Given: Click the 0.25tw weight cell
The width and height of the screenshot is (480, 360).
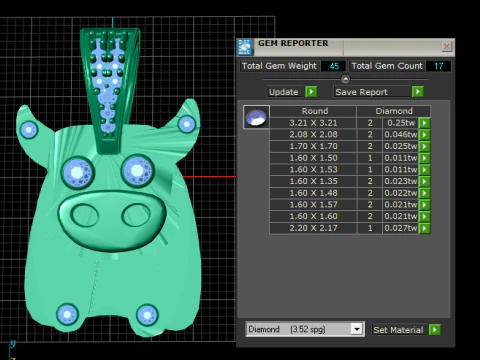Looking at the screenshot, I should pos(401,123).
